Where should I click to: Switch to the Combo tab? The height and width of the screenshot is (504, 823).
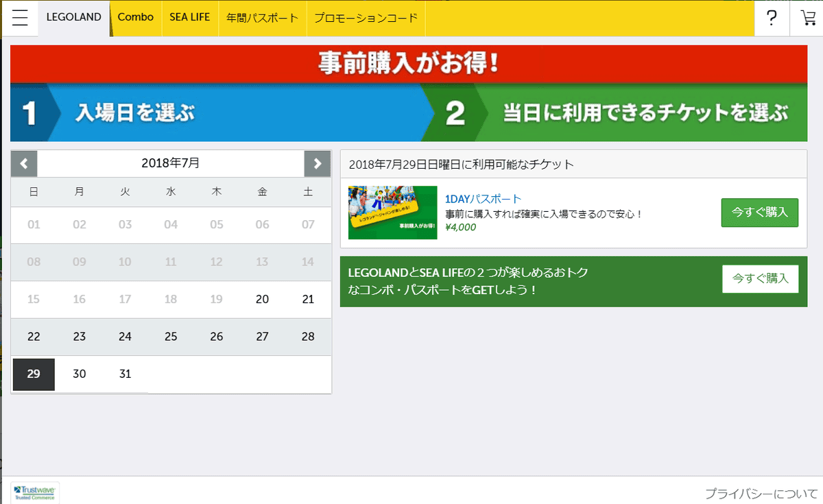tap(135, 18)
